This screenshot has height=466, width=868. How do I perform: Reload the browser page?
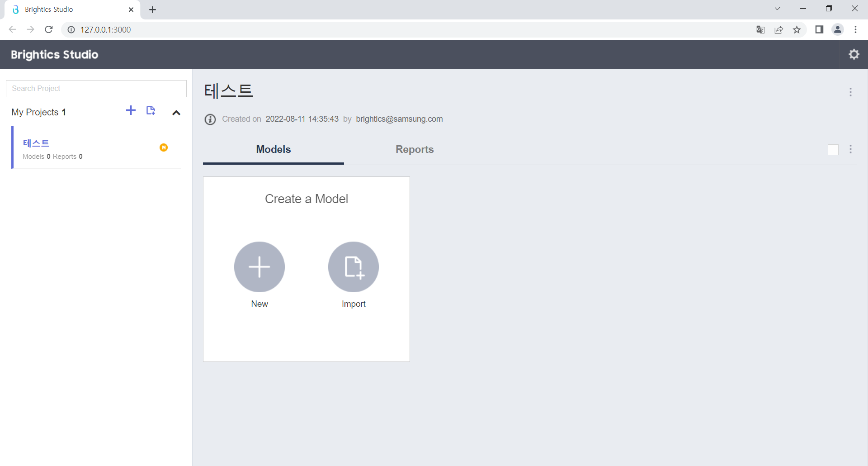49,29
